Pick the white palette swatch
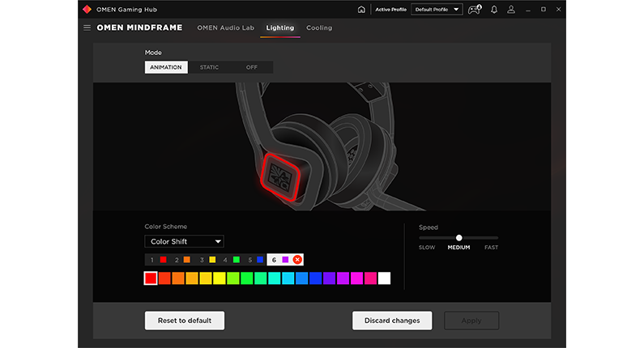 click(x=384, y=278)
